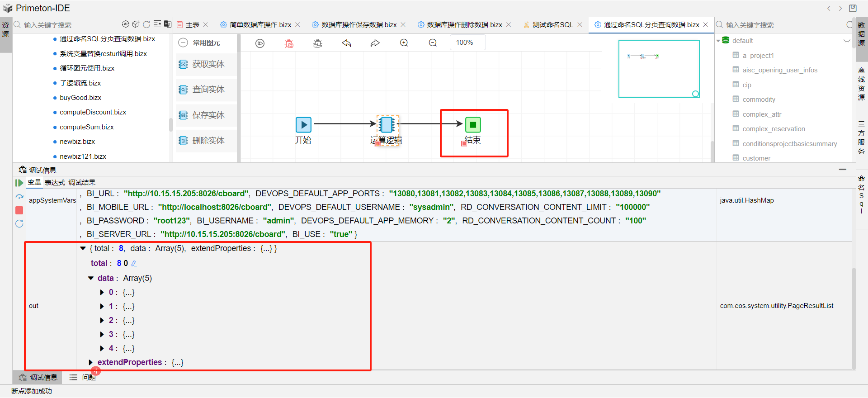Collapse the default database tree node

718,41
